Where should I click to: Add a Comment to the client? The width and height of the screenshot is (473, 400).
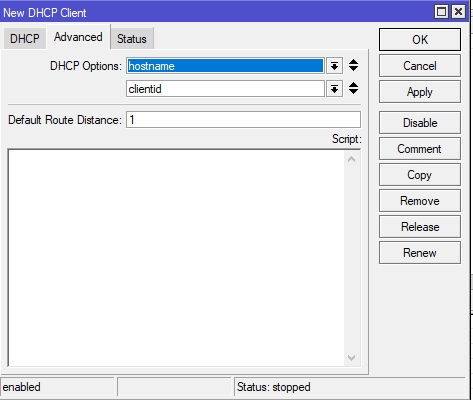[420, 149]
